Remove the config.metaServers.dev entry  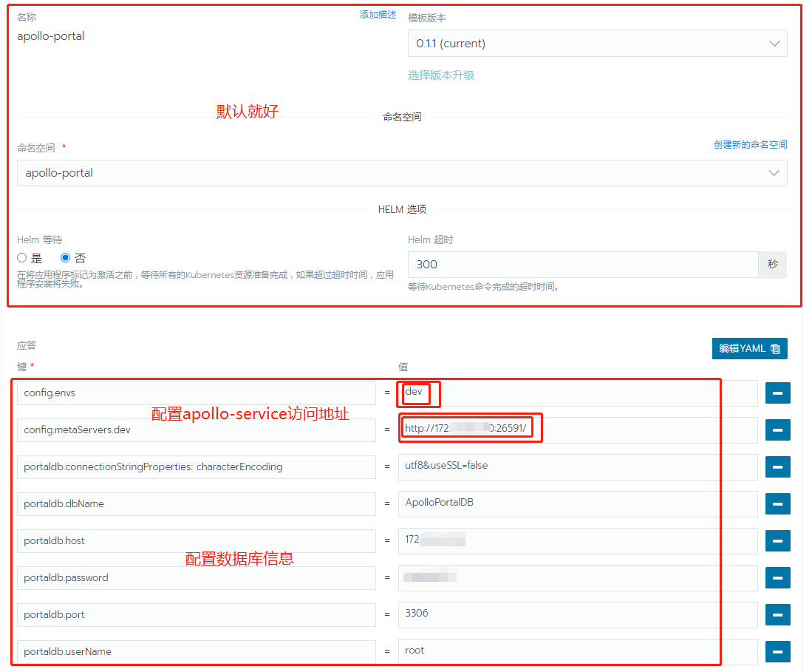click(x=777, y=430)
